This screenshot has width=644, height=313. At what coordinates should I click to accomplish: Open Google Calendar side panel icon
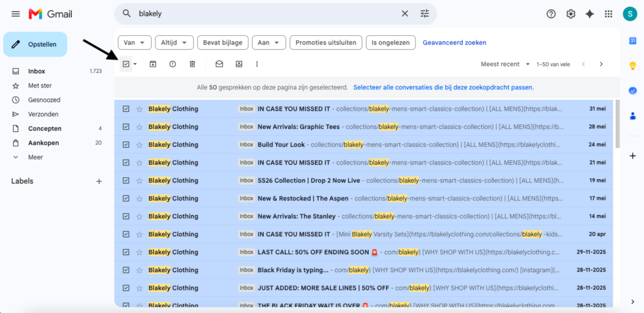coord(633,41)
